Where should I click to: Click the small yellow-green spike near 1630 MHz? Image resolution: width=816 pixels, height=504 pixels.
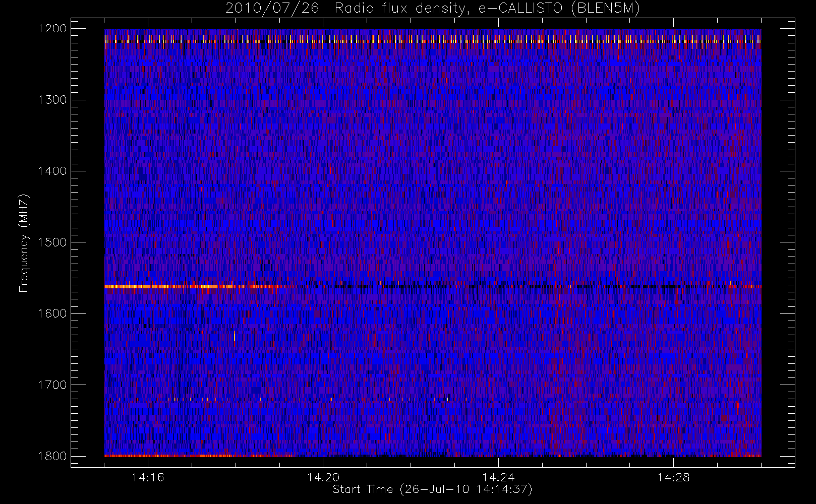coord(235,336)
